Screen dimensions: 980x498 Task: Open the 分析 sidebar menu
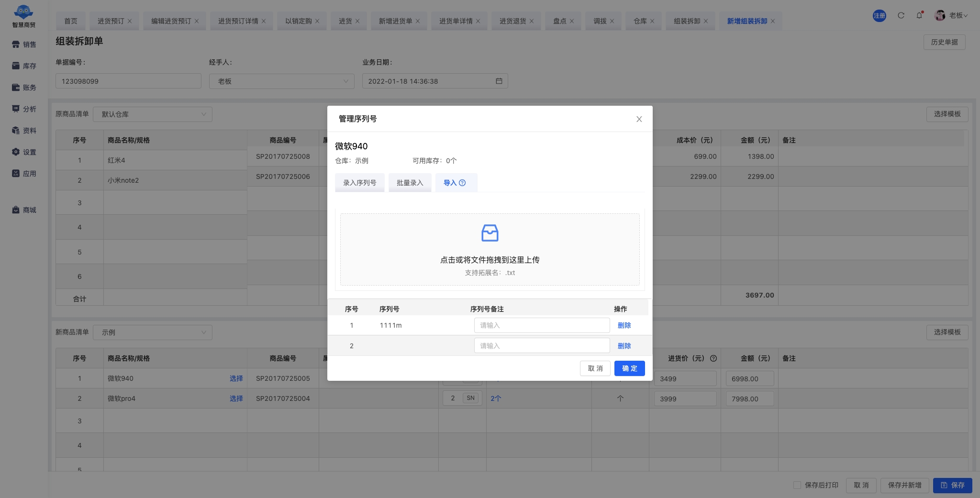pos(24,109)
